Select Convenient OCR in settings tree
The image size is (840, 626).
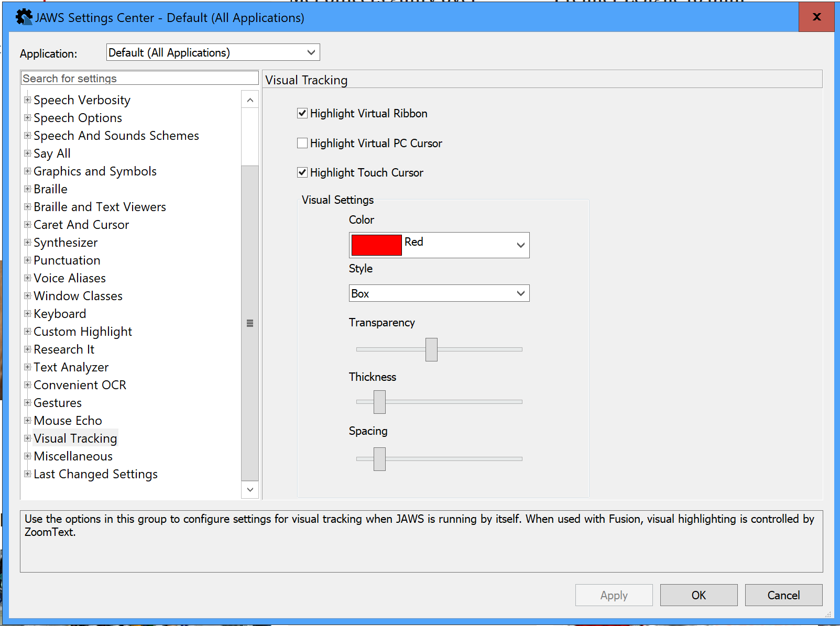click(x=80, y=385)
